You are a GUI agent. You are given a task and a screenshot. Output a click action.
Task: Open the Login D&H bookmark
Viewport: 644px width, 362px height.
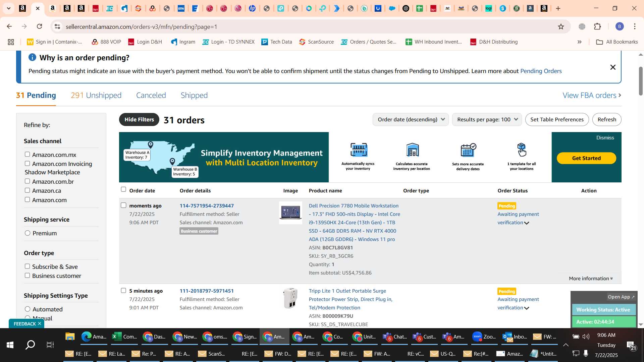tap(145, 42)
